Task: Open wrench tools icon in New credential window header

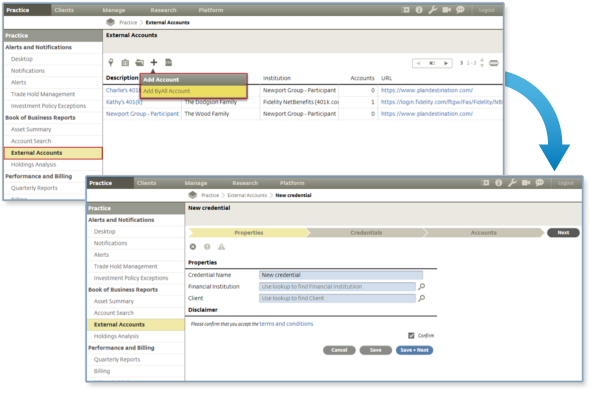Action: click(x=512, y=183)
